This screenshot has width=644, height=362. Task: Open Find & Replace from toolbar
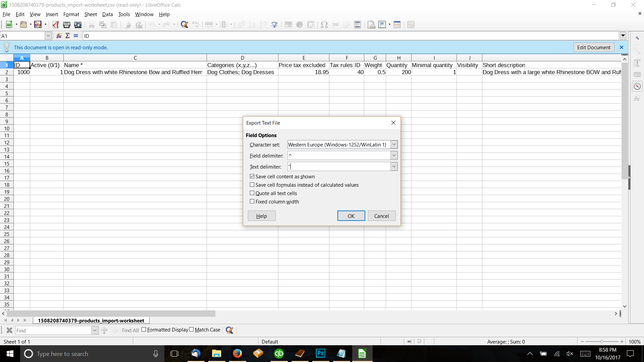184,24
